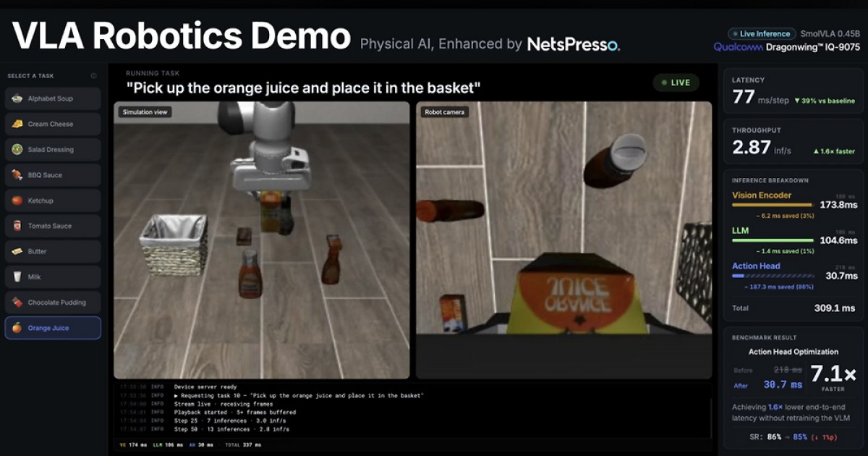Click the SmolVLA 0.45B model label
The height and width of the screenshot is (456, 868).
830,33
